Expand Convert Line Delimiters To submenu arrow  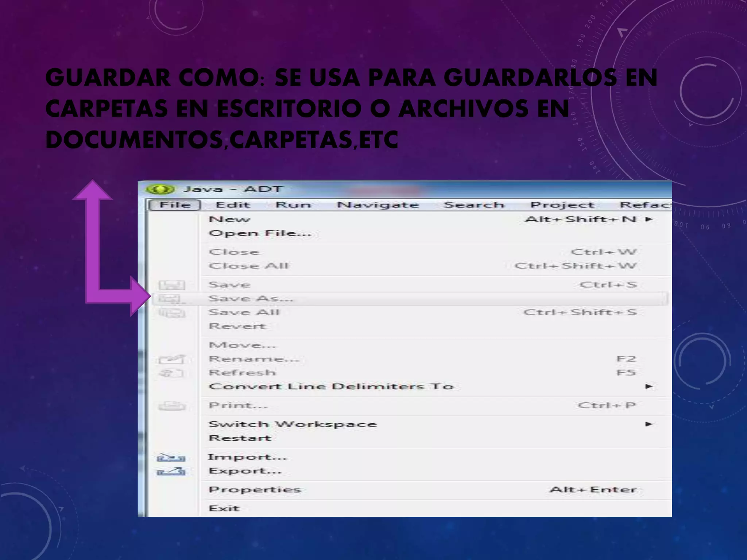(x=649, y=386)
